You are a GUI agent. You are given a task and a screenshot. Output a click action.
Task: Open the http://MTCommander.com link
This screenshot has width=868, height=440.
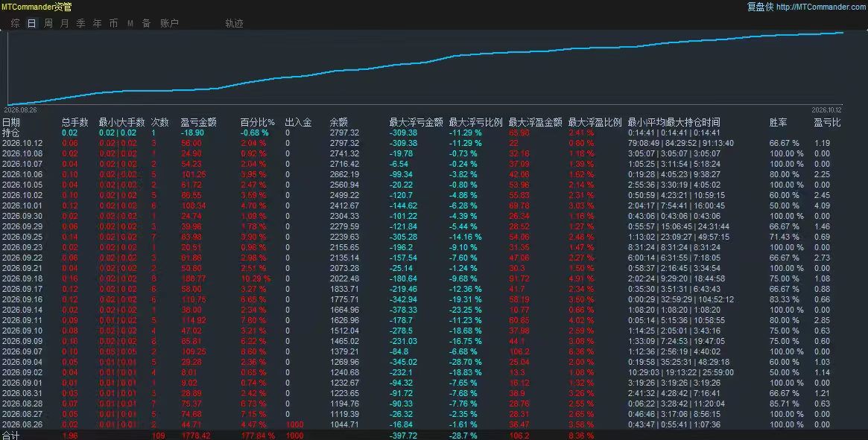pyautogui.click(x=822, y=7)
